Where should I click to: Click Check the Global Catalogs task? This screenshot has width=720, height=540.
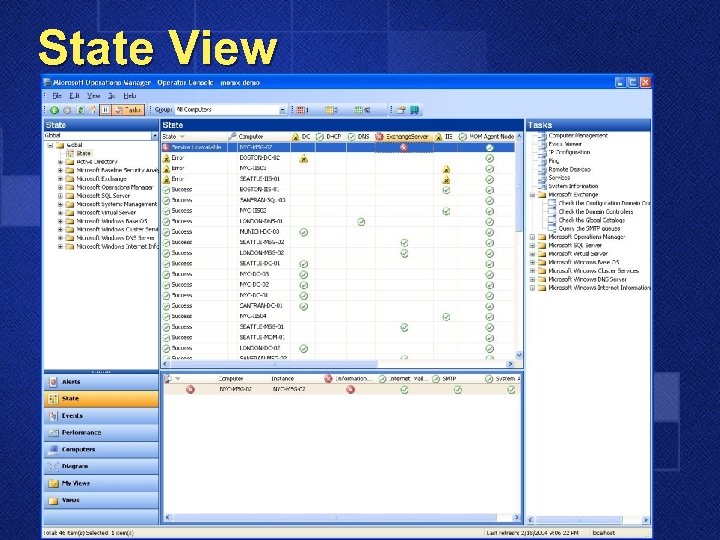[x=592, y=220]
